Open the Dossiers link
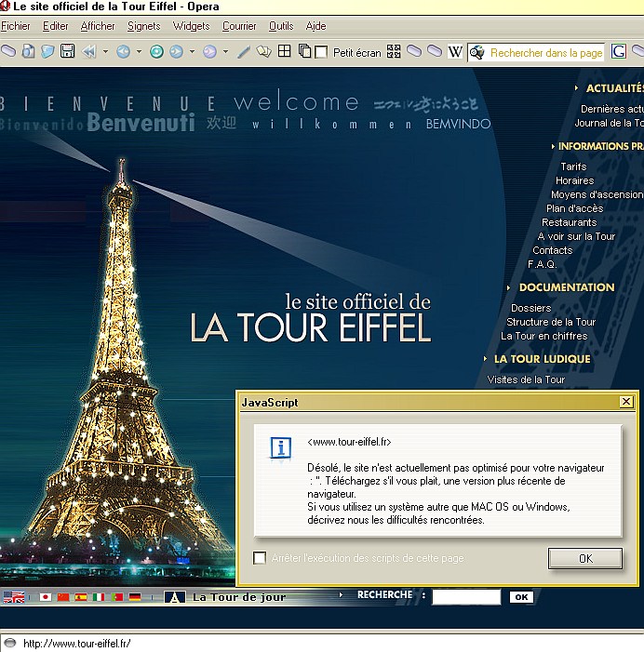The height and width of the screenshot is (652, 644). click(530, 308)
